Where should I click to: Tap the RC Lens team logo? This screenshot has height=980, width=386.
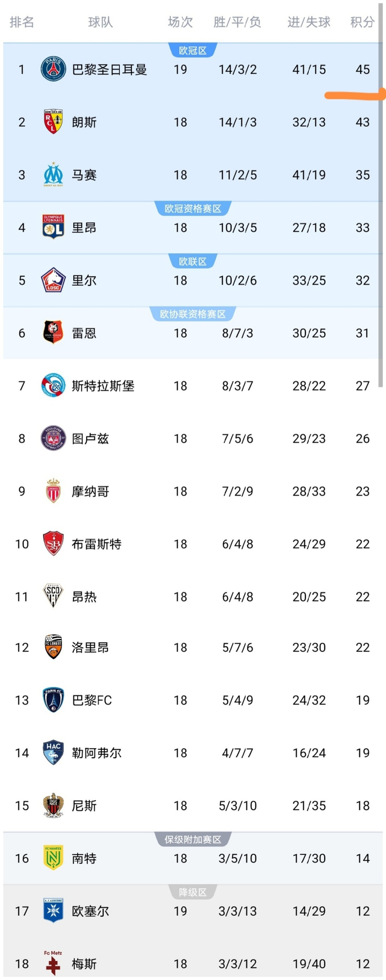coord(53,122)
